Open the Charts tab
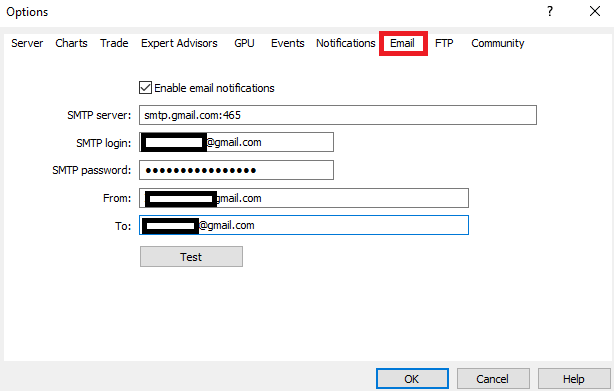The image size is (614, 391). pyautogui.click(x=71, y=43)
